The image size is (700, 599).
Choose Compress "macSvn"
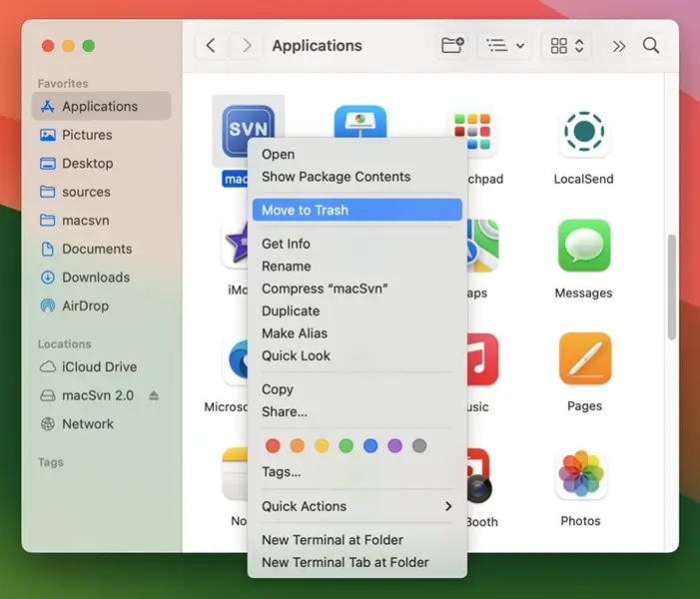tap(357, 289)
